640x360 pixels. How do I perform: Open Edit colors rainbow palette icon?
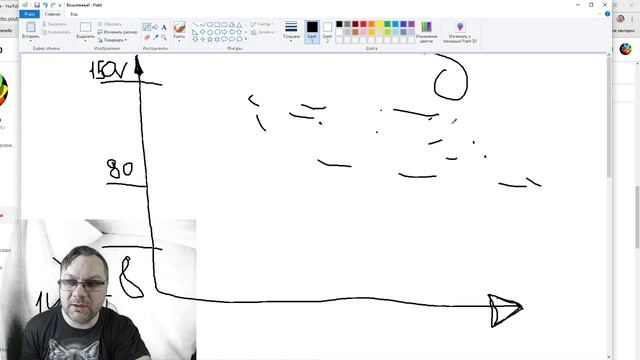tap(427, 27)
